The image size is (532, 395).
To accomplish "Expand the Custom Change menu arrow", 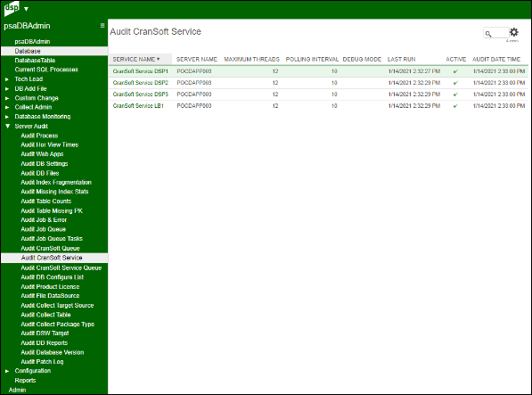I will pyautogui.click(x=7, y=98).
